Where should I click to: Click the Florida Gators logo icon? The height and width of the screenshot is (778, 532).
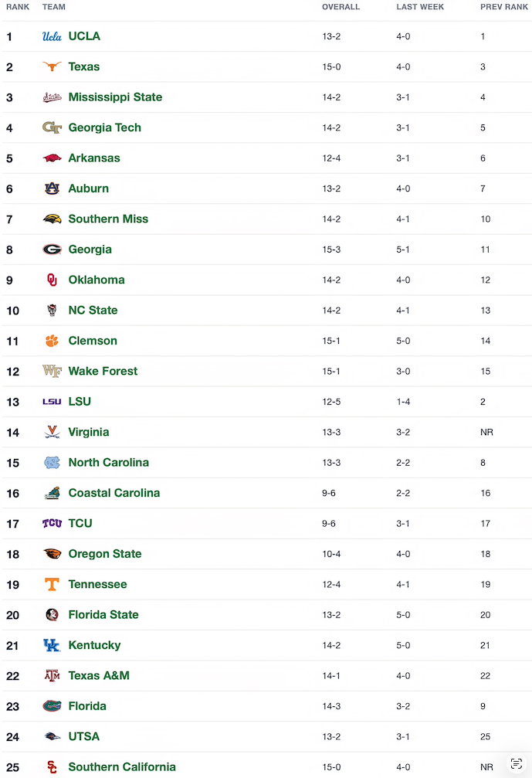(52, 706)
